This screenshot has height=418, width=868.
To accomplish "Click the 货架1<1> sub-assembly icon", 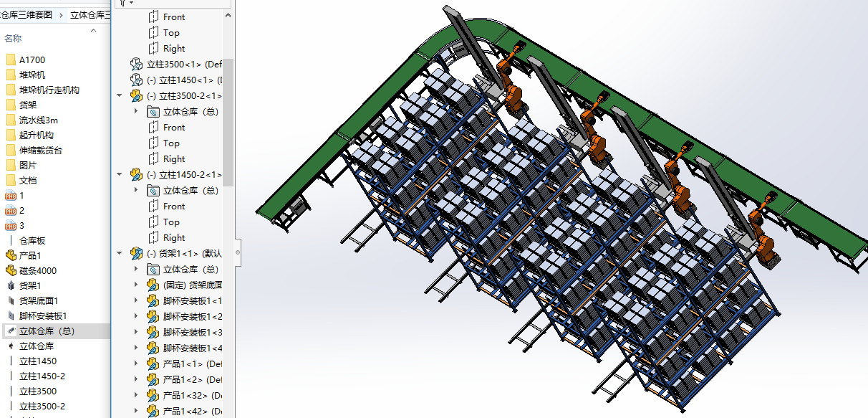I will (x=136, y=254).
